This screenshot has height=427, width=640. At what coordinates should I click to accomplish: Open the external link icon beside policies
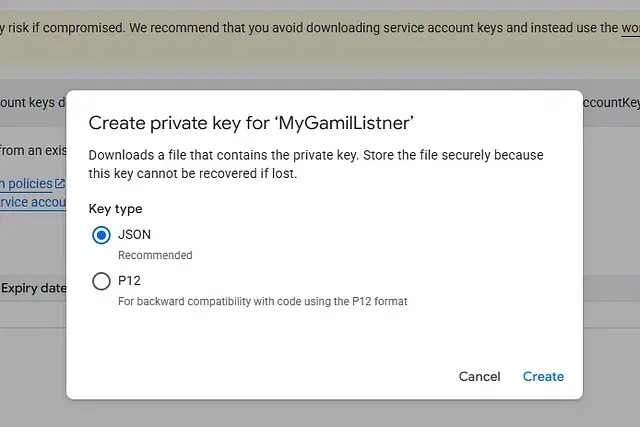[60, 183]
